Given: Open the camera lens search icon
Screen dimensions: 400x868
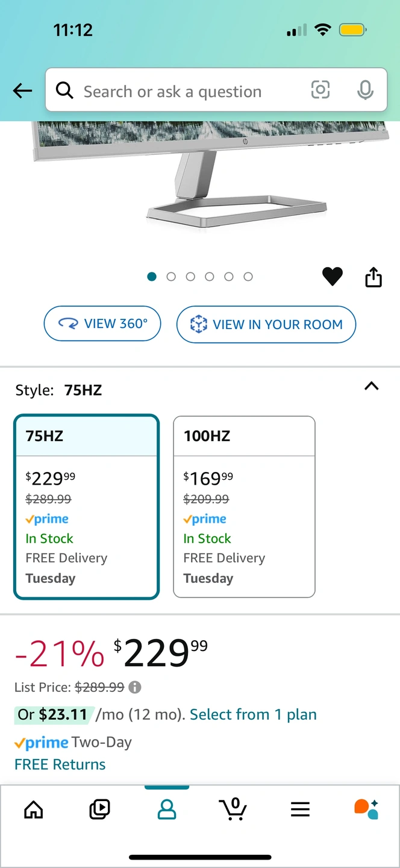Looking at the screenshot, I should (x=320, y=90).
